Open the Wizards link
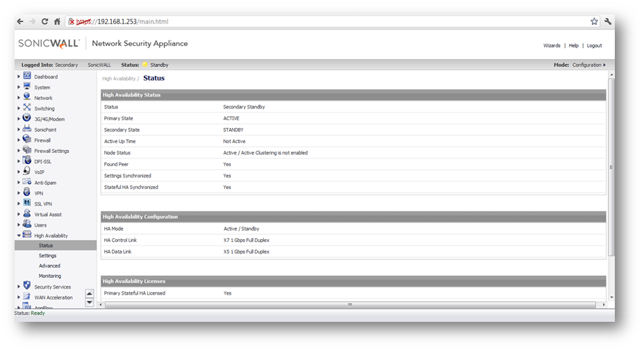This screenshot has height=351, width=644. pos(552,46)
